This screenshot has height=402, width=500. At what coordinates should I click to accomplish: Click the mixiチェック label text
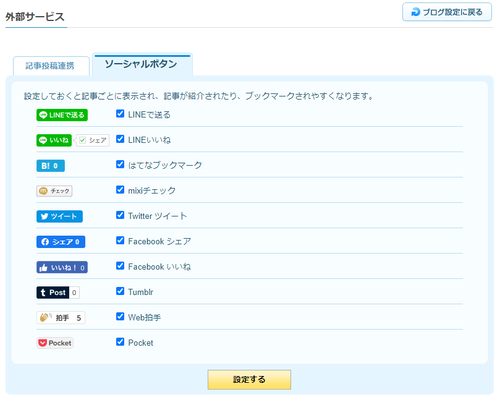click(152, 191)
